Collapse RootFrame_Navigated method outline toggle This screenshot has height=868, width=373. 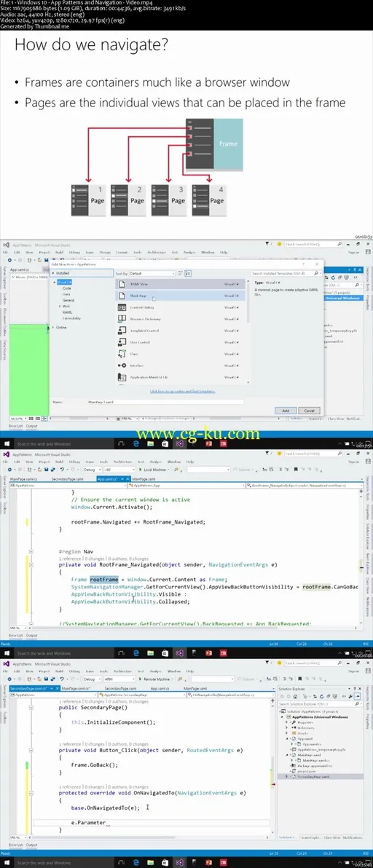point(32,566)
